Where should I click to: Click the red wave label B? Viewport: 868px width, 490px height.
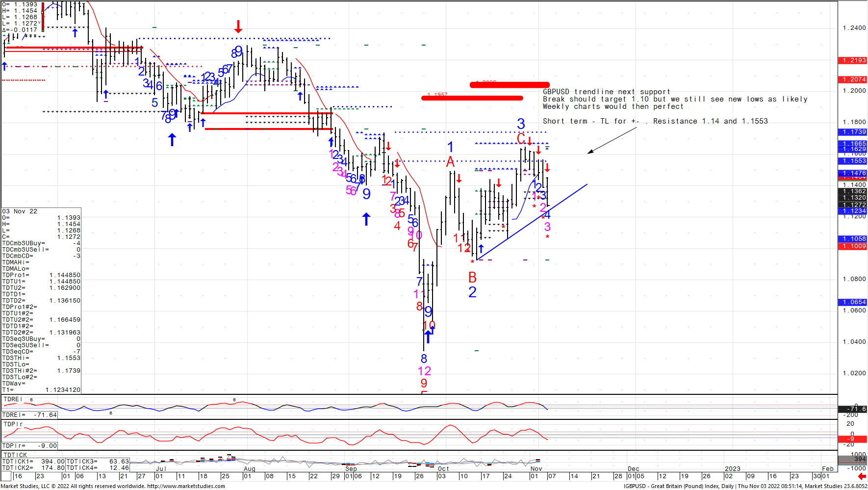tap(472, 278)
